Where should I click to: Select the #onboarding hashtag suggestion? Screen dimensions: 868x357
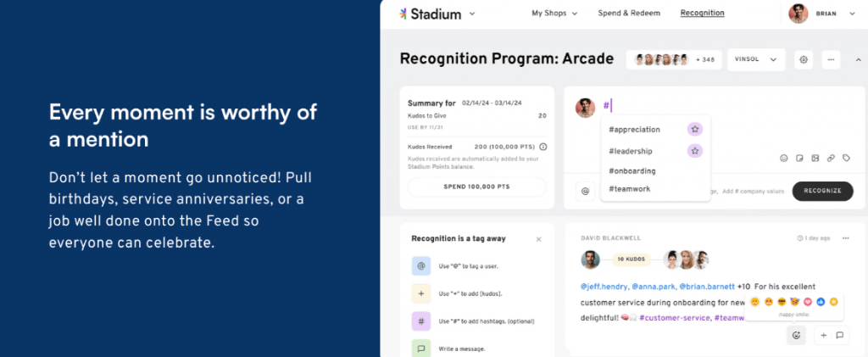click(632, 171)
